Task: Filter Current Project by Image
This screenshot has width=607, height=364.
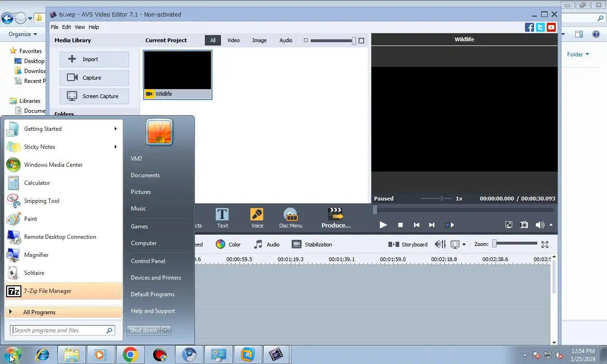Action: click(x=259, y=40)
